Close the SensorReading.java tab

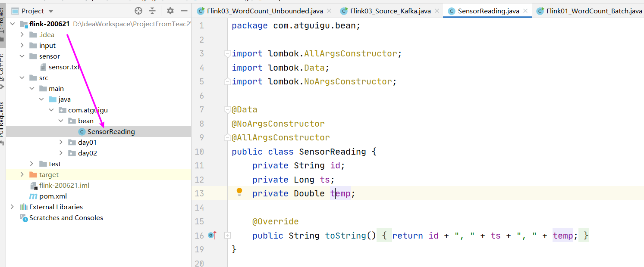525,11
